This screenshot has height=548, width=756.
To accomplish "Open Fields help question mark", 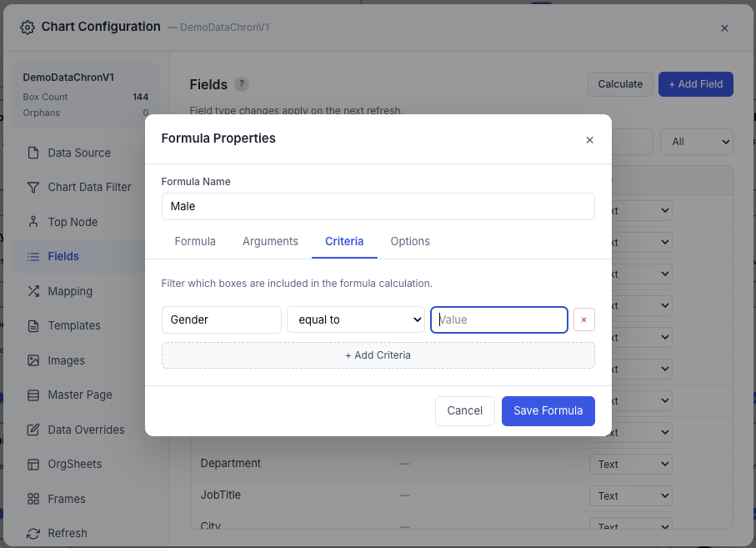I will tap(242, 84).
